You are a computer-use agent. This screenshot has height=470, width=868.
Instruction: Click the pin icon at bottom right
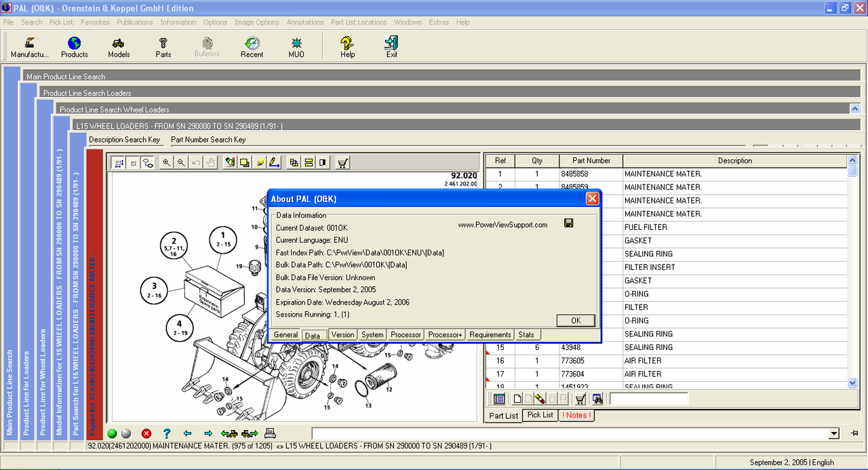click(854, 433)
